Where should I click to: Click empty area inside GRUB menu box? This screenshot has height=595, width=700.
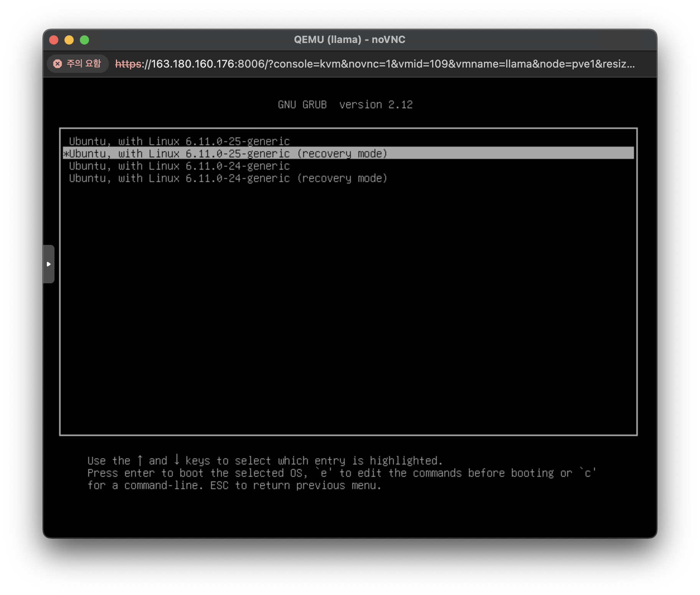[348, 307]
